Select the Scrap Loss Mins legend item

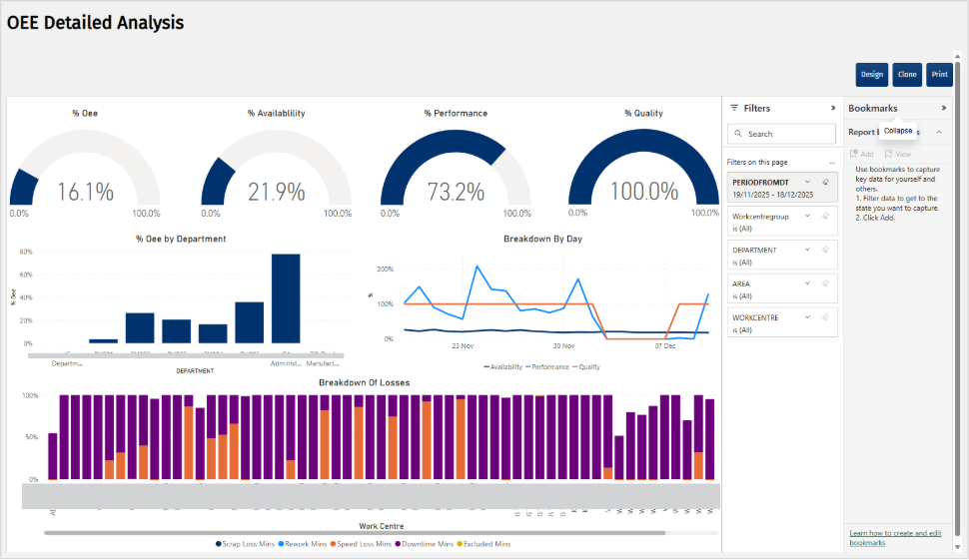click(245, 544)
